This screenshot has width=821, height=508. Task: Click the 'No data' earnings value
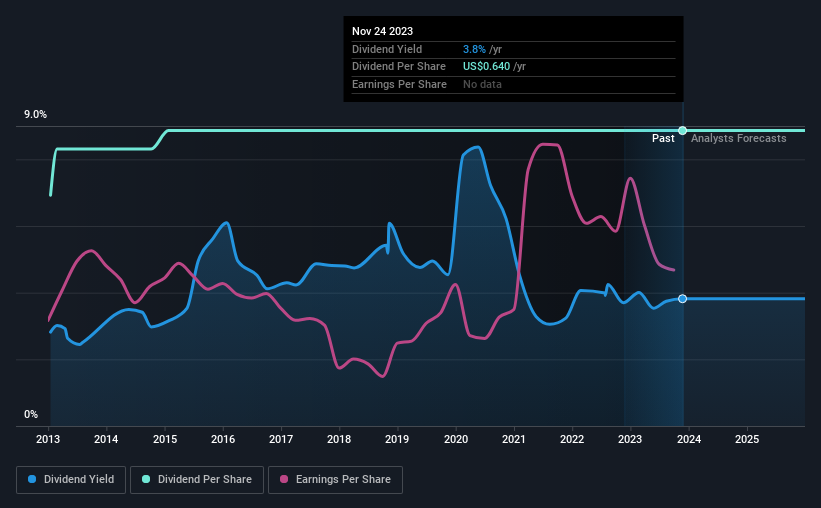pos(482,84)
